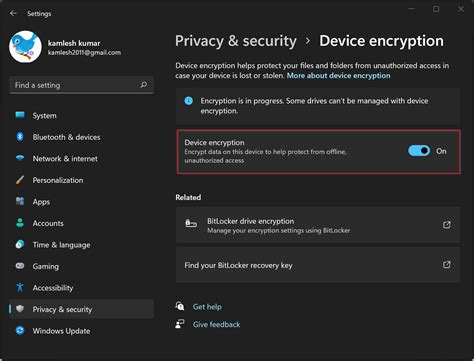Click the Get help link
The width and height of the screenshot is (474, 361).
click(x=207, y=307)
